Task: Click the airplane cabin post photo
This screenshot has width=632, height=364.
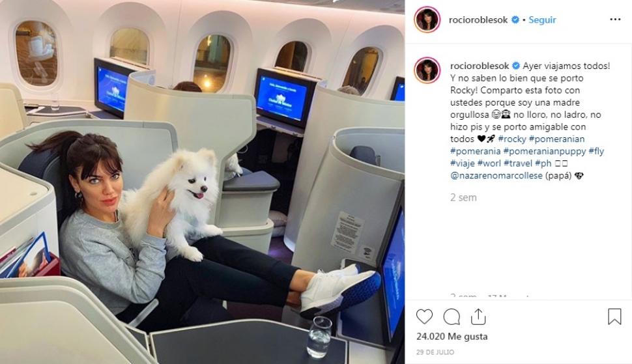Action: [x=203, y=182]
